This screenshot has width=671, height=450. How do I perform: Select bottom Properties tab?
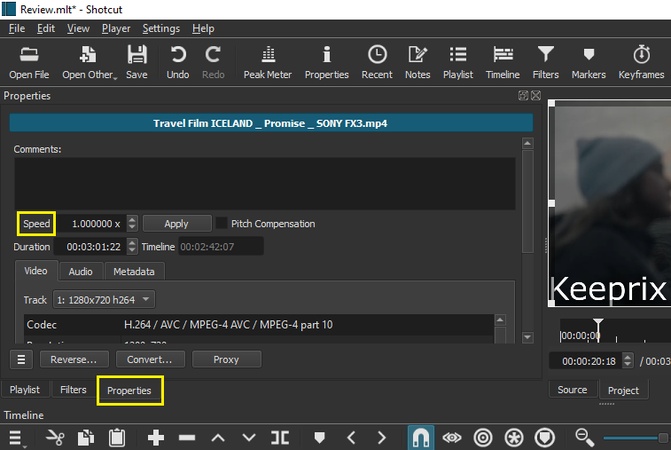(129, 391)
